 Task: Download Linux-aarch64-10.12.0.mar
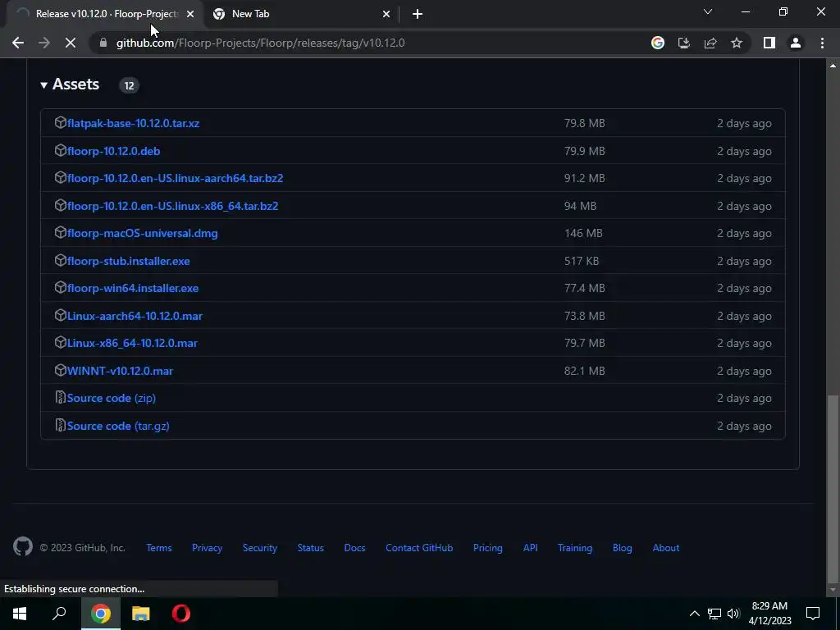(x=135, y=316)
